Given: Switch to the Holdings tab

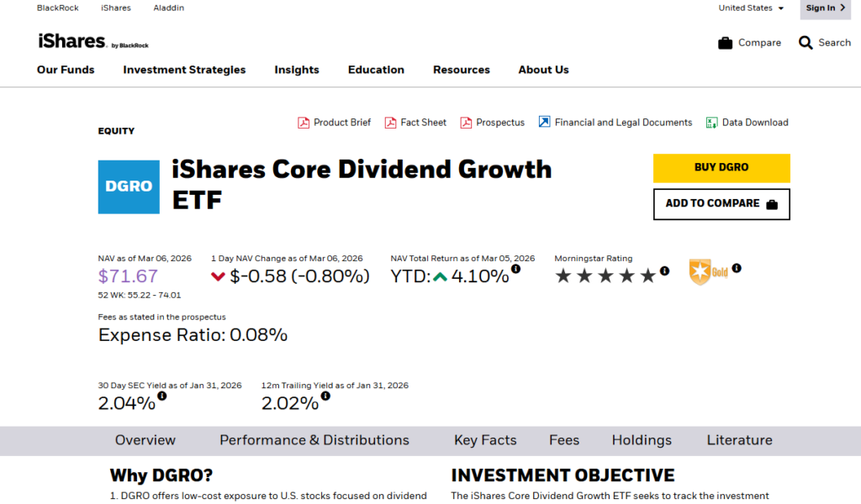Looking at the screenshot, I should [x=642, y=440].
